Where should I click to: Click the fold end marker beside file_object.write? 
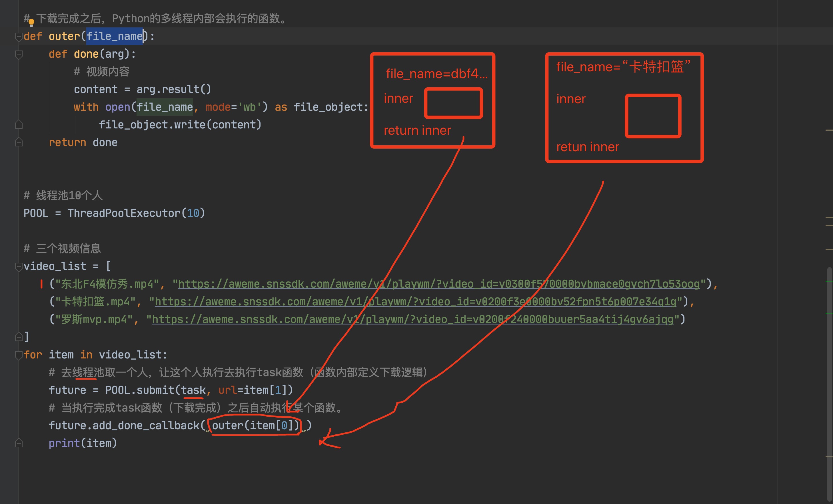pyautogui.click(x=19, y=125)
